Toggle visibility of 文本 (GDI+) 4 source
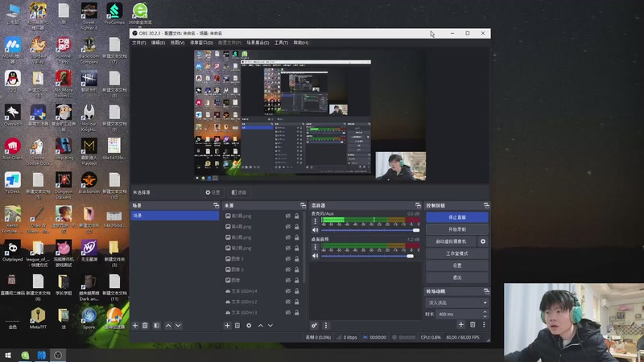 [288, 291]
